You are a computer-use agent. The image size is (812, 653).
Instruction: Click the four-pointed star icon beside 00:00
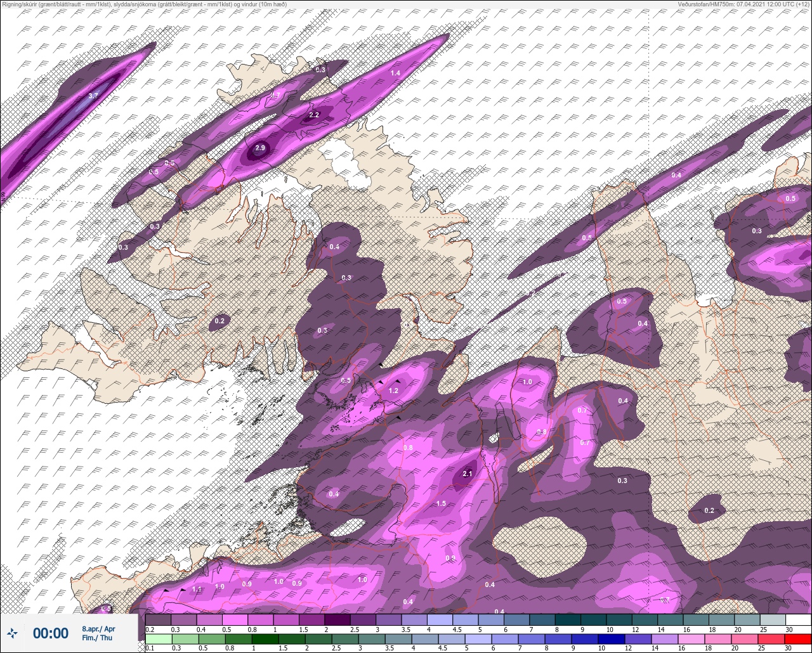tap(12, 633)
